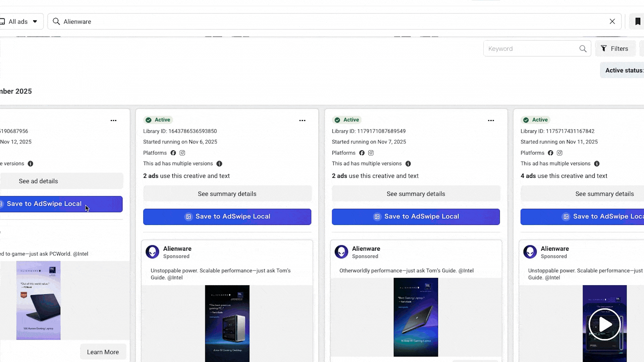
Task: Click Instagram platform icon on Nov 11 ad
Action: (x=559, y=153)
